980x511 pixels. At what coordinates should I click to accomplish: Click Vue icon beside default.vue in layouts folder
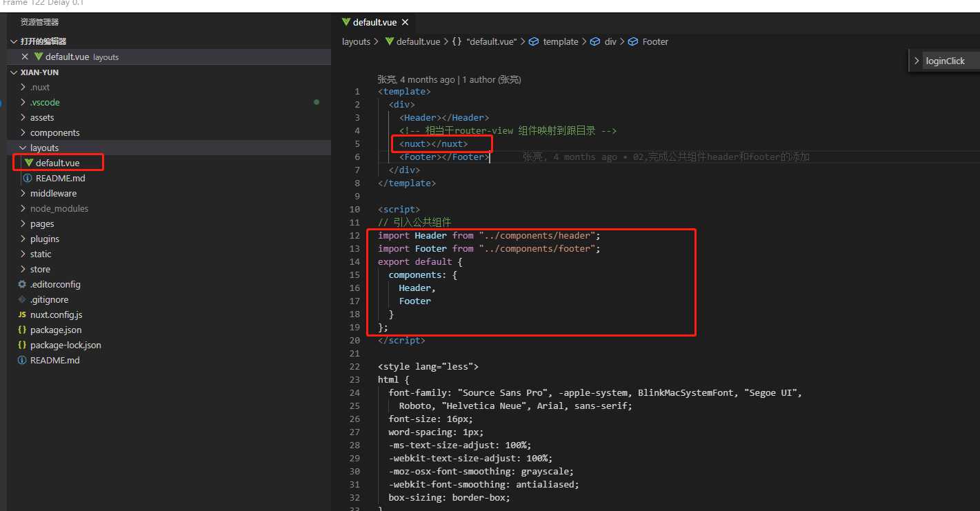tap(29, 163)
